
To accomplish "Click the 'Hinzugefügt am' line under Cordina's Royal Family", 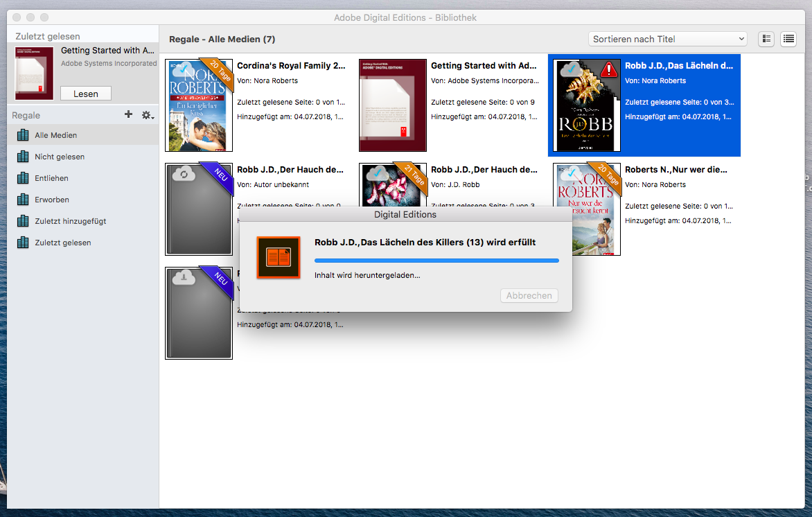I will [290, 117].
